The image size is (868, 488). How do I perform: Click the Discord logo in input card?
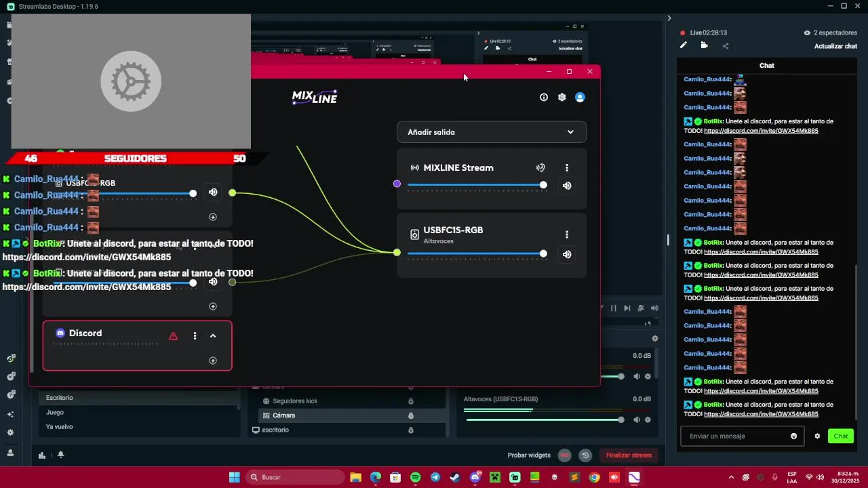pos(60,333)
